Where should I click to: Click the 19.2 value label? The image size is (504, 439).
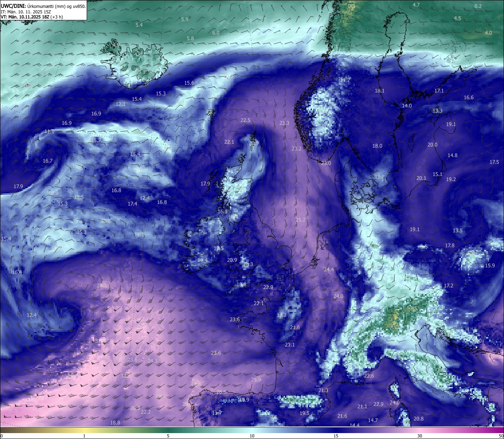[x=451, y=179]
